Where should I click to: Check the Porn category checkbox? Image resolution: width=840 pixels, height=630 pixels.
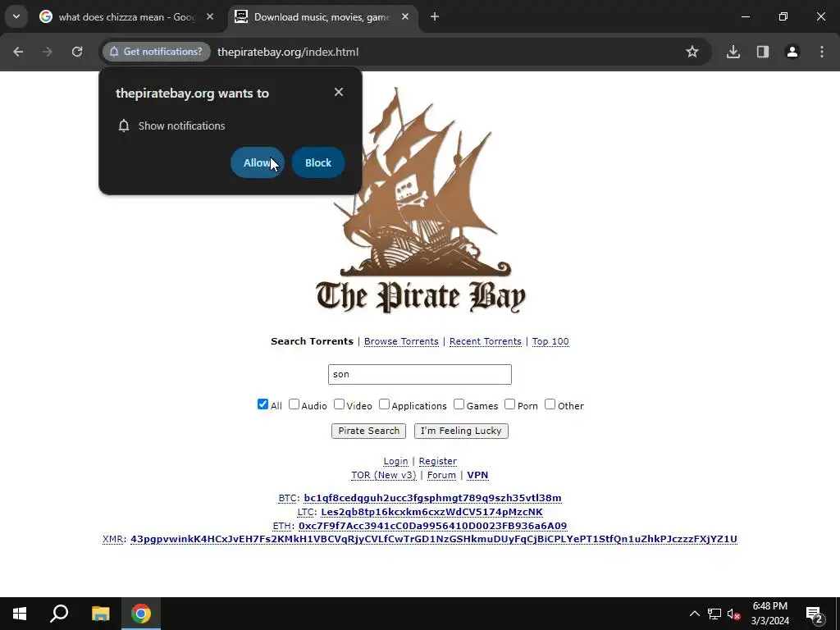click(510, 404)
